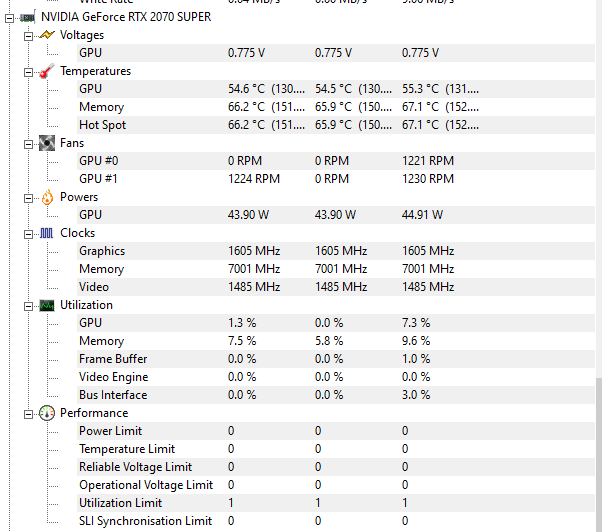Click the Powers flame icon
602x532 pixels.
pos(47,197)
